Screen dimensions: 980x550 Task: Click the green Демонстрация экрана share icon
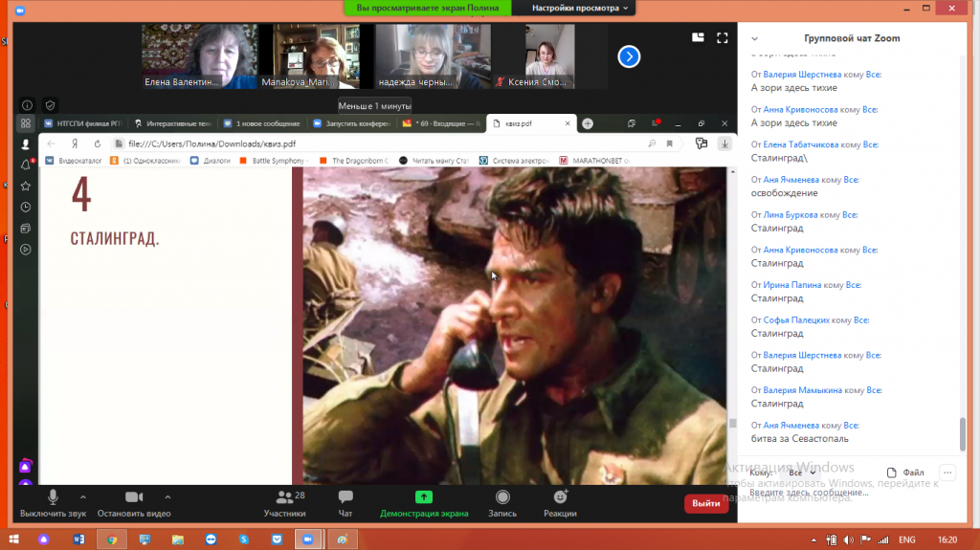423,498
